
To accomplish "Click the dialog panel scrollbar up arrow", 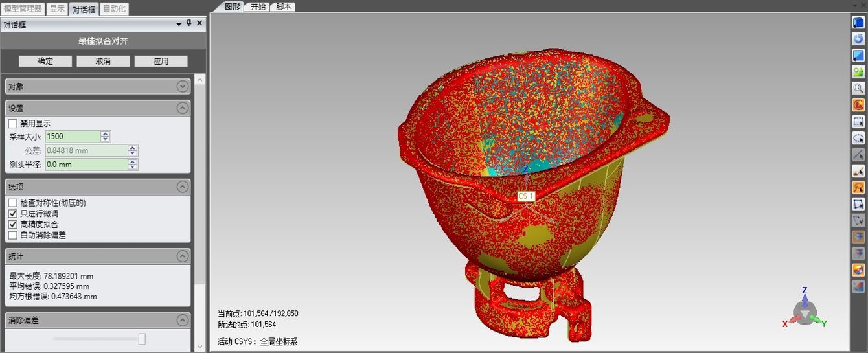I will point(200,80).
